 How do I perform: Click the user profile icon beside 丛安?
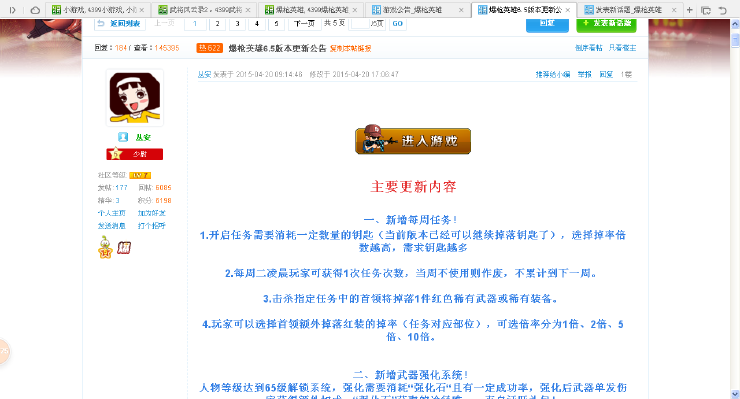(x=123, y=137)
